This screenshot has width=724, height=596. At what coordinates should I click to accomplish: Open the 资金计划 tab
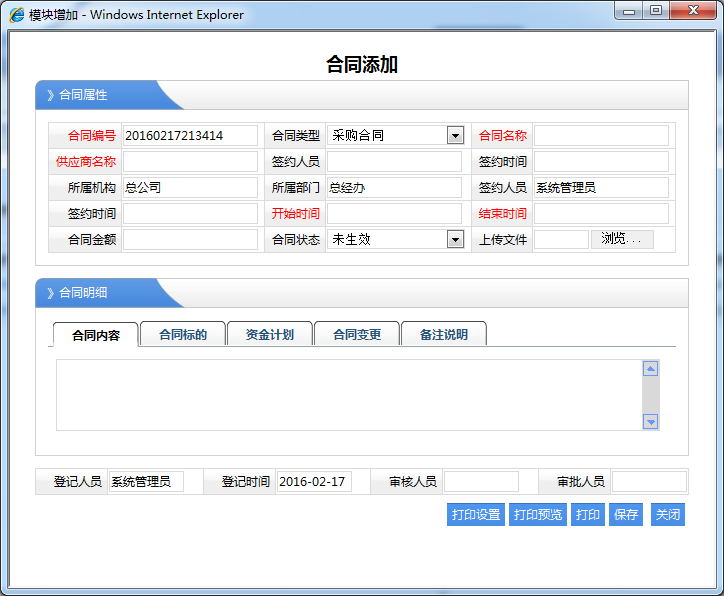pos(270,335)
